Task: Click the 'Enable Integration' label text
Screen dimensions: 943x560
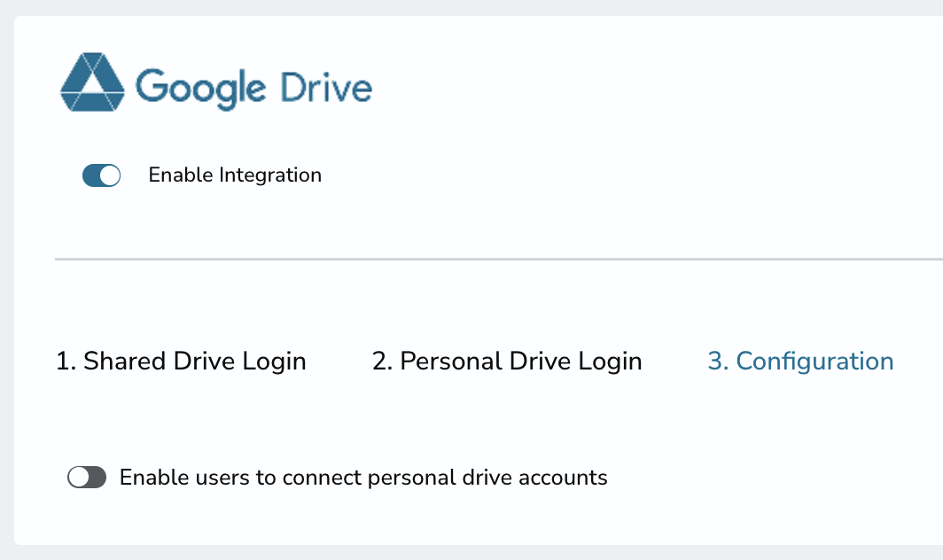Action: (x=235, y=175)
